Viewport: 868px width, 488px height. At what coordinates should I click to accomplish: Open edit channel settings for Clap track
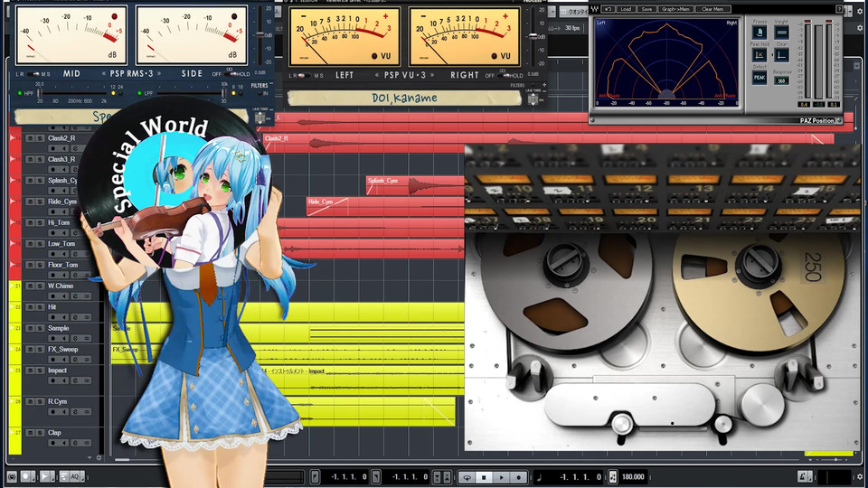click(75, 443)
